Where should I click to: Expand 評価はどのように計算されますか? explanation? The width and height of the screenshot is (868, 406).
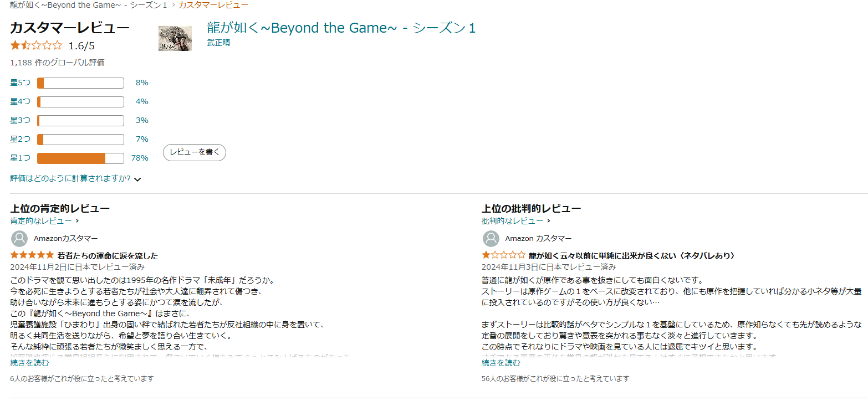(x=70, y=178)
